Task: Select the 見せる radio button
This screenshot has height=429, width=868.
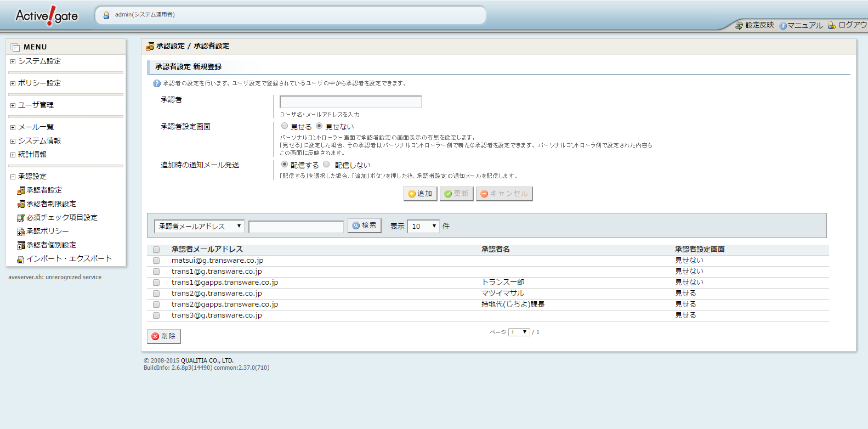Action: tap(285, 126)
